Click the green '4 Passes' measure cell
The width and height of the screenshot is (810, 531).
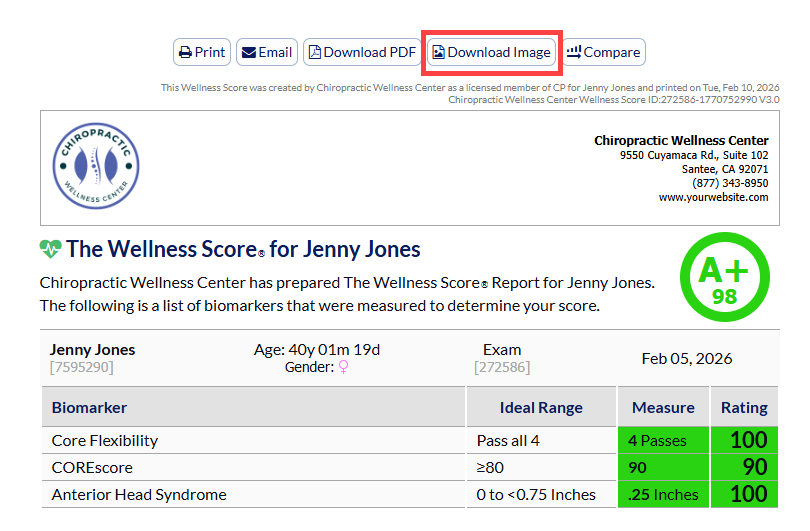663,441
